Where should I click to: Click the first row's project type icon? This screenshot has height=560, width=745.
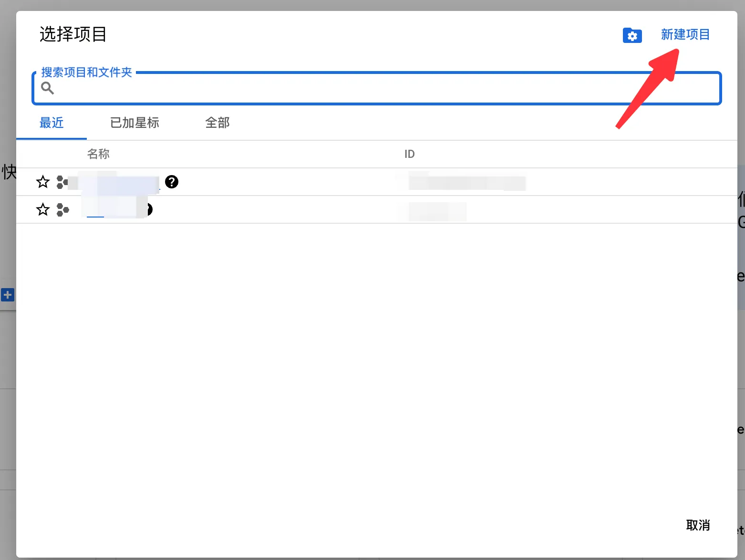pyautogui.click(x=62, y=182)
